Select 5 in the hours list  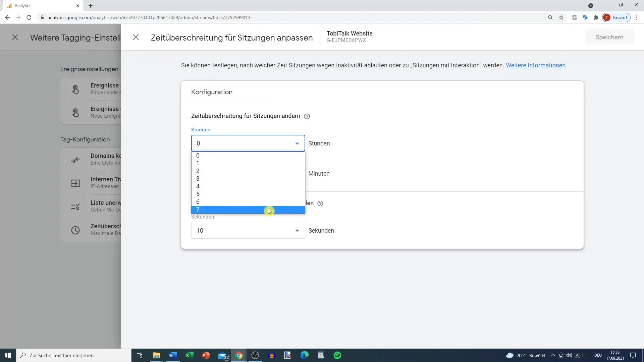pos(248,194)
